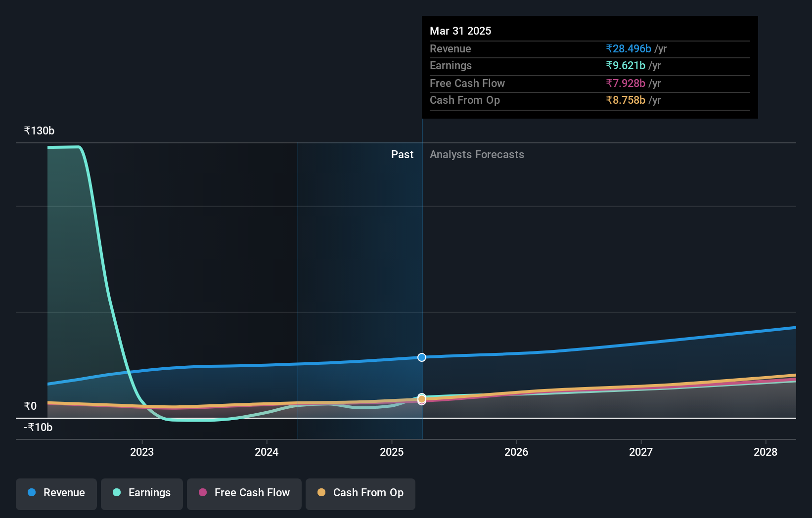Screen dimensions: 812x518
Task: Hide the Earnings series via legend
Action: [142, 494]
